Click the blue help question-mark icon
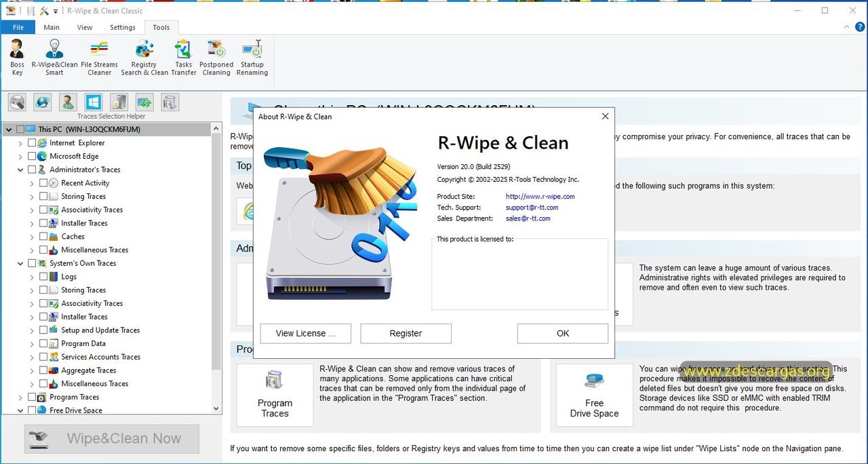 pyautogui.click(x=860, y=27)
